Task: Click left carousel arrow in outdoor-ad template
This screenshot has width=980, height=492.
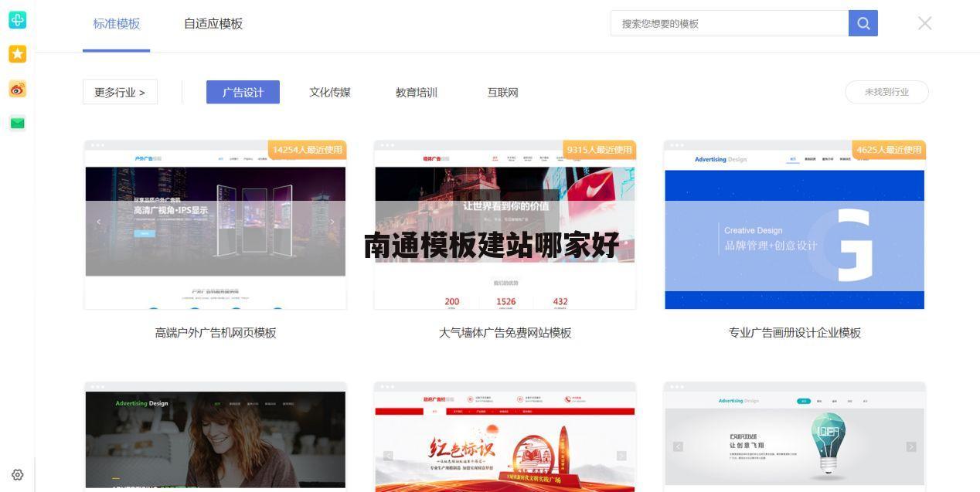Action: pyautogui.click(x=98, y=222)
